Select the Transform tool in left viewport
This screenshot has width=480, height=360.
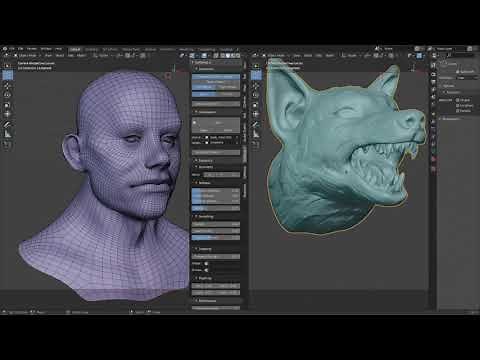(7, 114)
